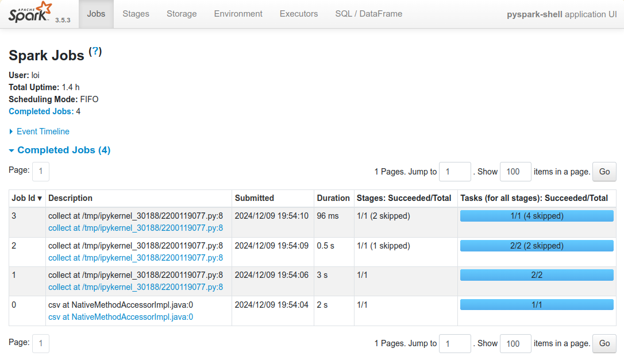Click the Apache Spark logo

30,13
